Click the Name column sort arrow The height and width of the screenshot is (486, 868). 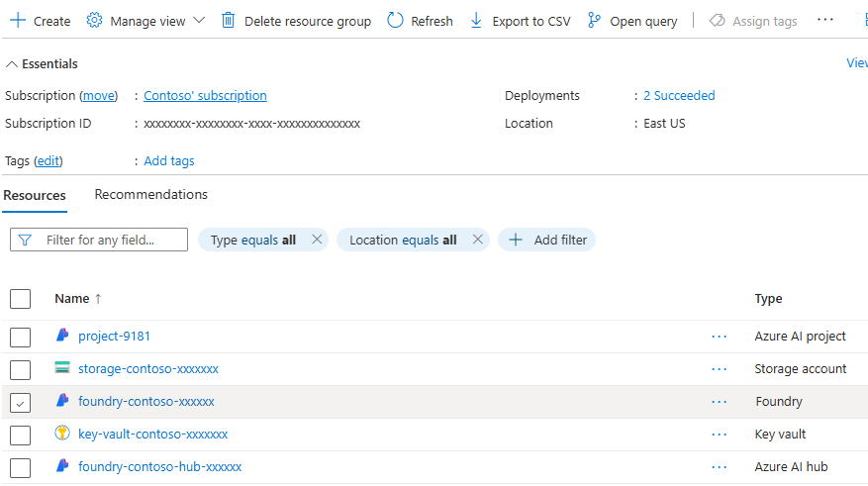point(98,299)
